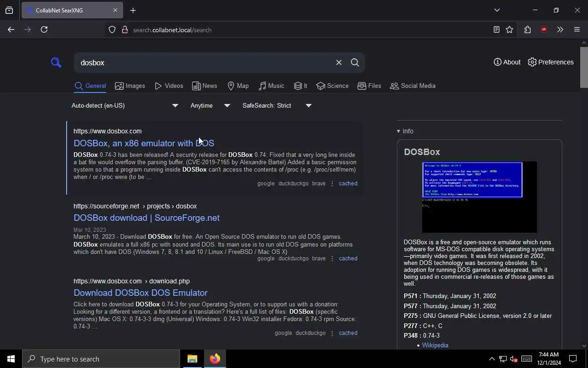Open DOSBox, an x86 emulator with DOS
588x368 pixels.
[x=144, y=143]
